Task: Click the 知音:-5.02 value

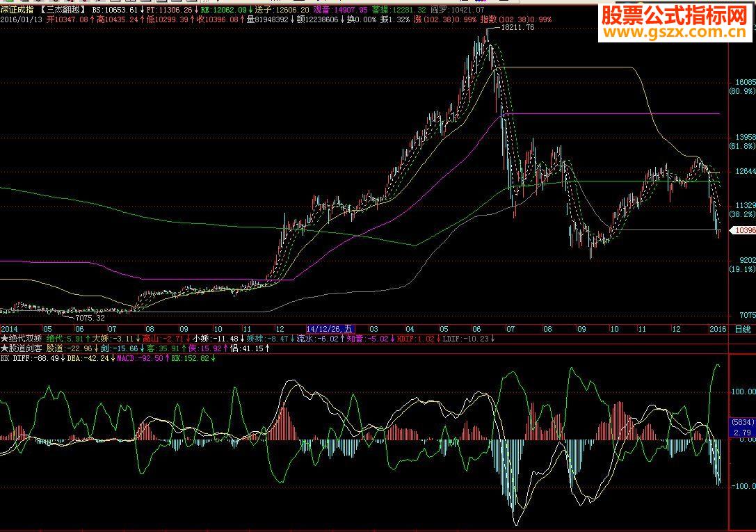Action: [367, 339]
